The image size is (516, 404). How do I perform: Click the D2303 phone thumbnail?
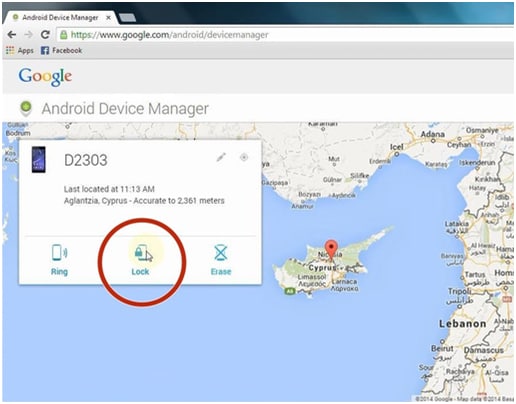(39, 159)
